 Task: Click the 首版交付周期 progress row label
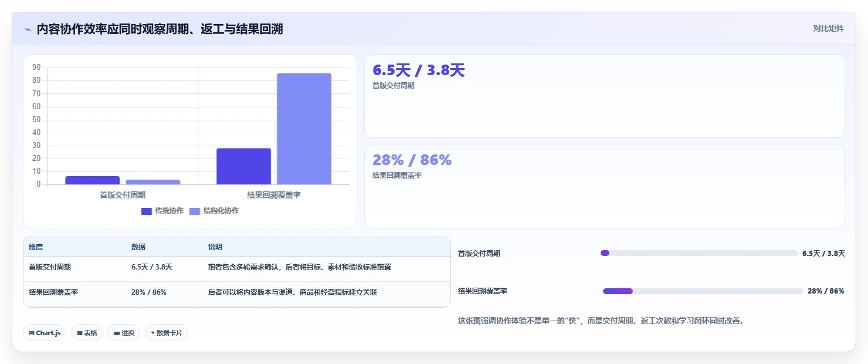coord(479,254)
